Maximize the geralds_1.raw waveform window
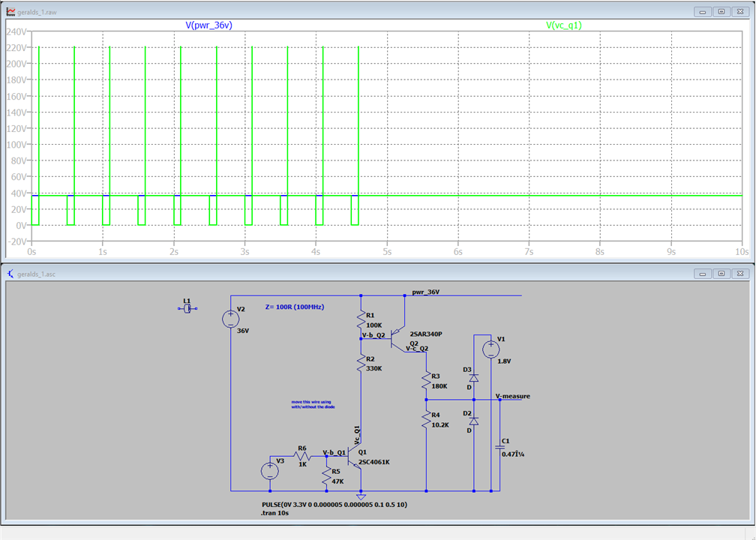756x540 pixels. (x=721, y=11)
